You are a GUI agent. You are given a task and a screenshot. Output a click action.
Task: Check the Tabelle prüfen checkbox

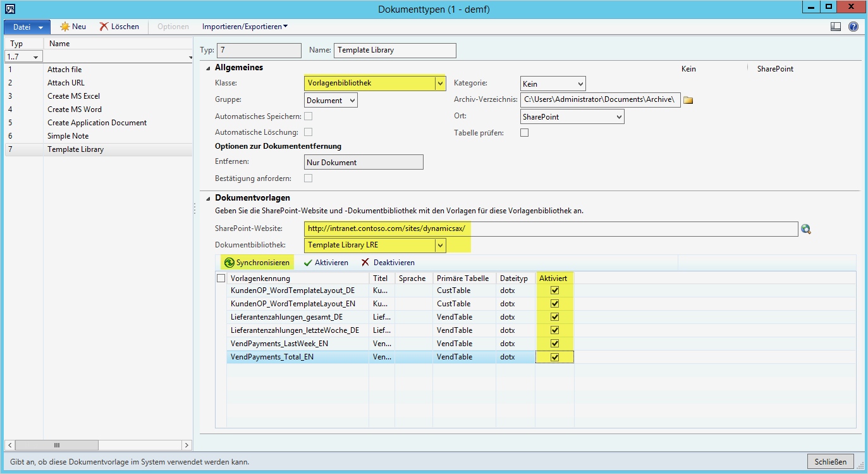click(x=524, y=133)
